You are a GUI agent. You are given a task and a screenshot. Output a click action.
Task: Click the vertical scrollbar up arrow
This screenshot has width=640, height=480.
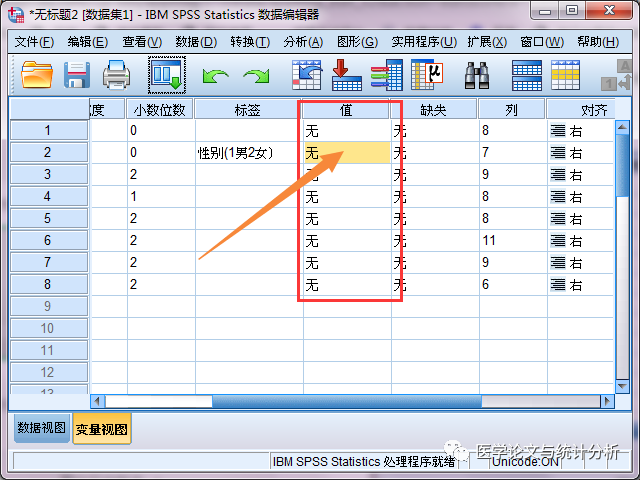pyautogui.click(x=622, y=127)
